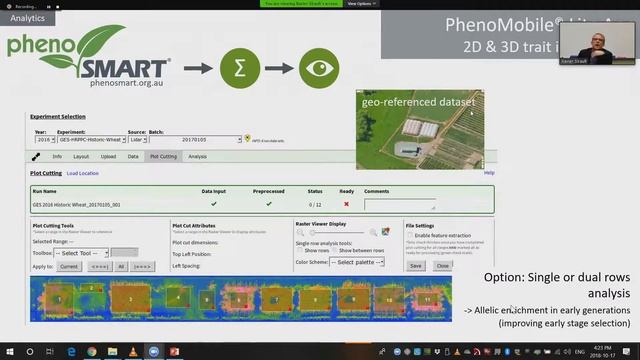Viewport: 640px width, 360px height.
Task: Open Cortana search circle on taskbar
Action: pos(30,351)
